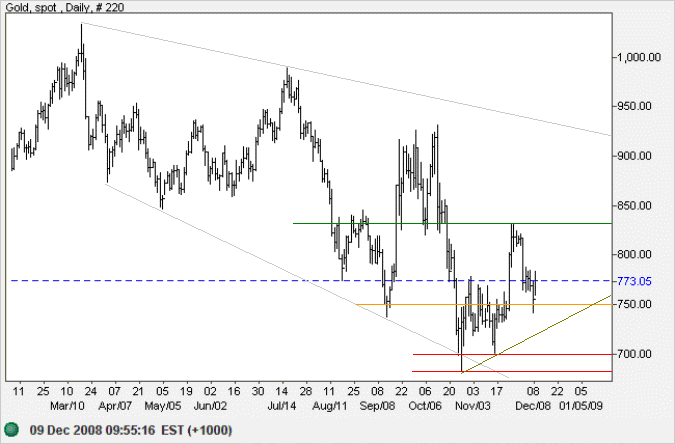Click the timestamp '09 Dec 2008 09:55:16 EST (+1000)'

pos(131,430)
